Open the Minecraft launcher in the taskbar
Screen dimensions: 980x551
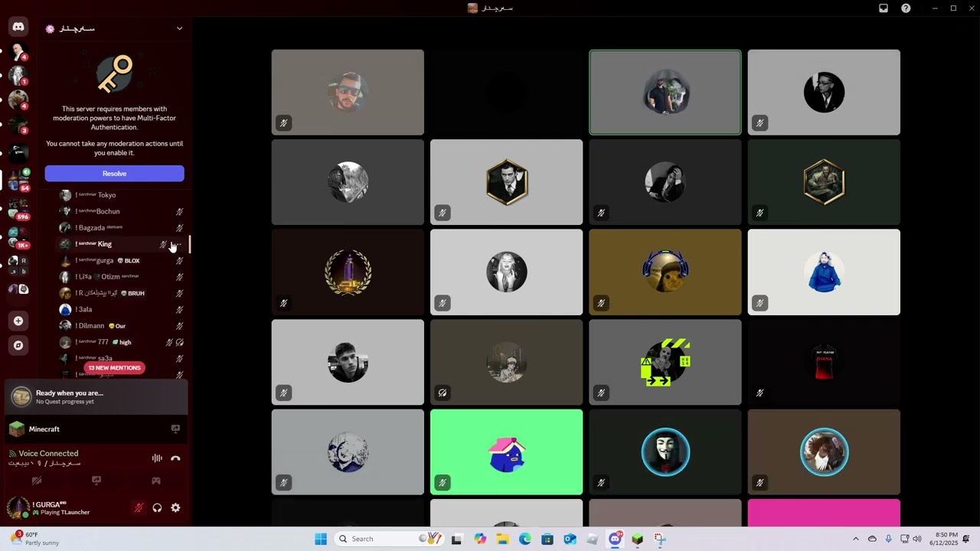pos(637,539)
